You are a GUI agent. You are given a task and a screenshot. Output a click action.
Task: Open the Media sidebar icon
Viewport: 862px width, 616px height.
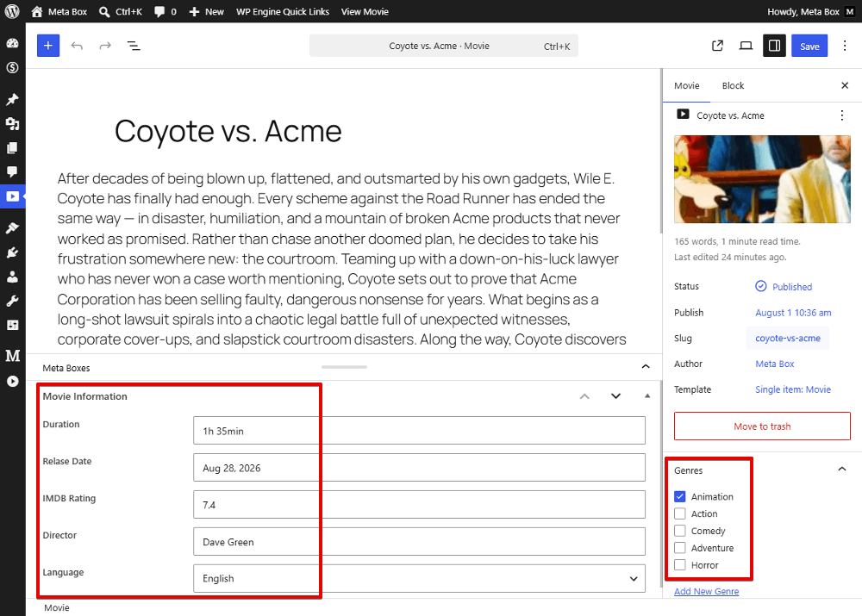pos(12,124)
